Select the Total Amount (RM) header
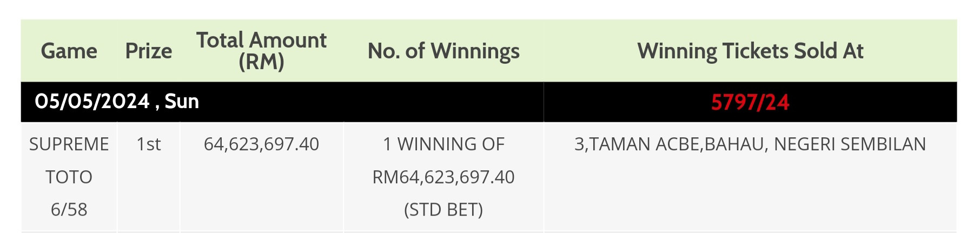This screenshot has width=980, height=233. [x=261, y=51]
